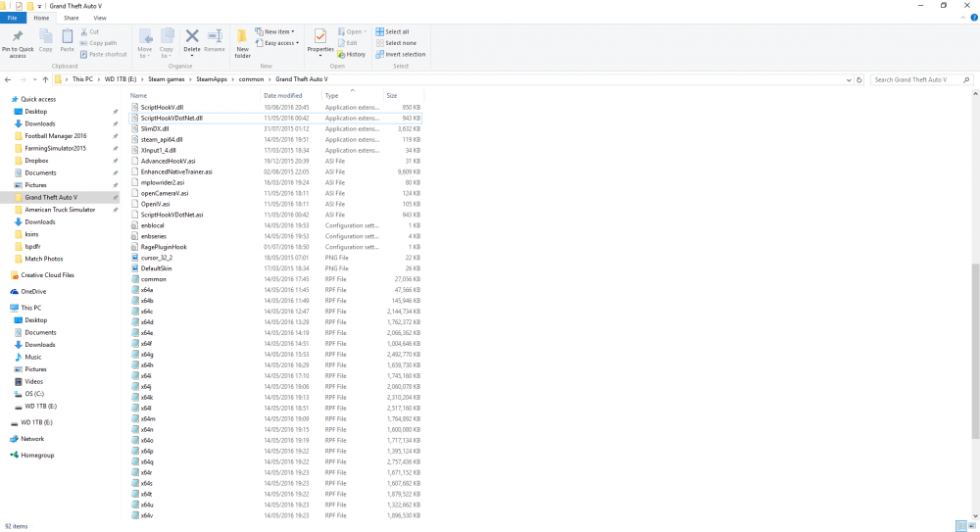980x532 pixels.
Task: Go back with navigation arrow
Action: pos(8,80)
